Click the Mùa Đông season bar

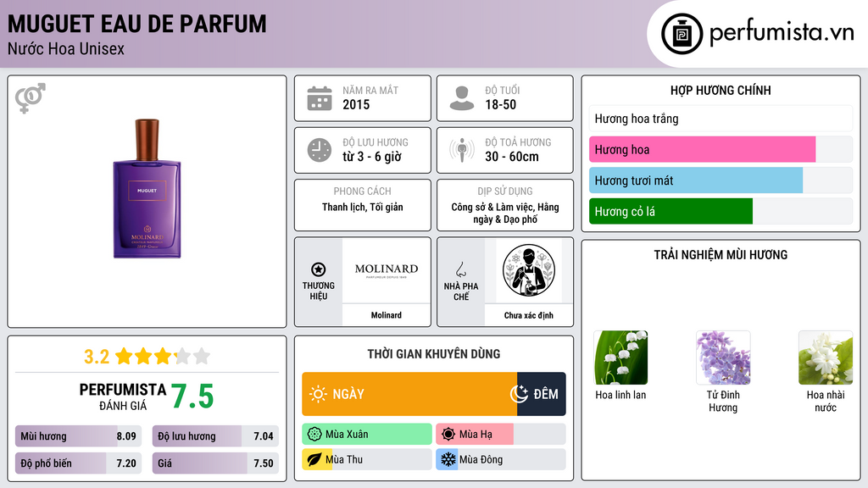501,459
